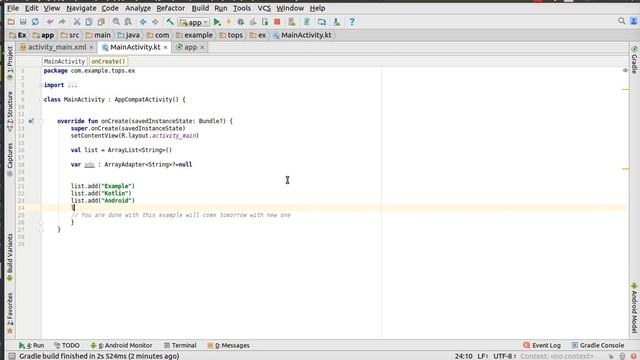Click the Synchronize icon in toolbar
The height and width of the screenshot is (360, 640).
click(36, 22)
